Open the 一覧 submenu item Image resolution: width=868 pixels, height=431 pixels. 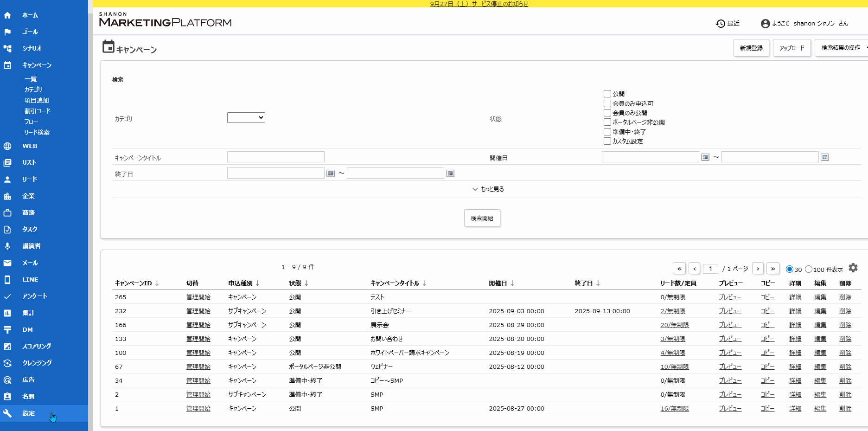(31, 79)
